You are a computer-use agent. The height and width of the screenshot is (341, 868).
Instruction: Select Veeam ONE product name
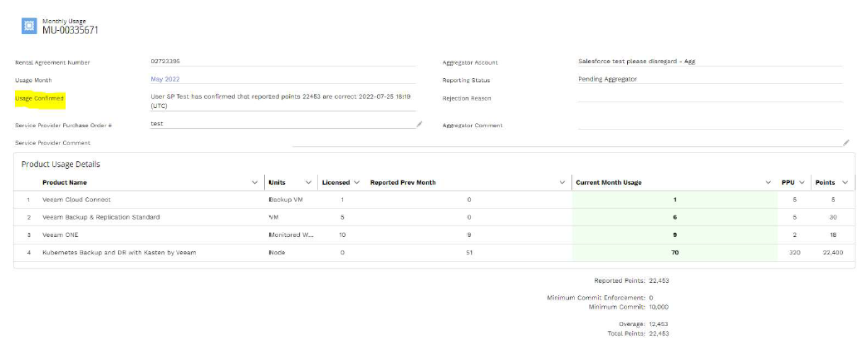coord(61,235)
